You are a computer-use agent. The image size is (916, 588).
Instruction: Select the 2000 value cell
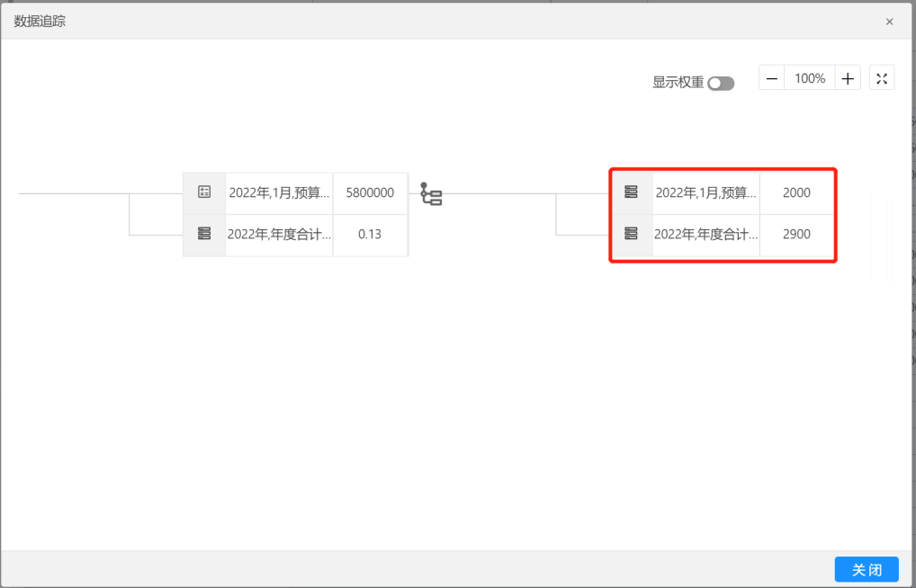796,192
